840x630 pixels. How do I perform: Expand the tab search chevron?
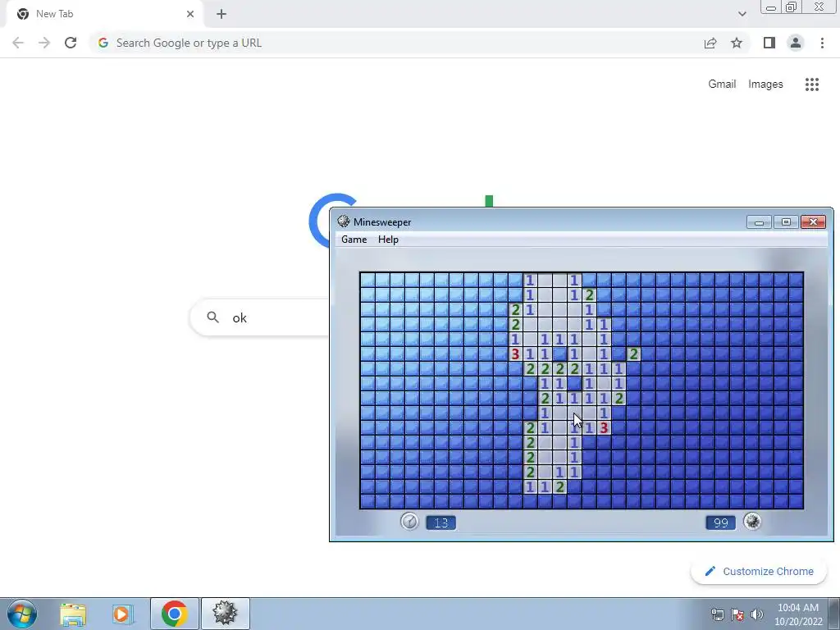[742, 14]
